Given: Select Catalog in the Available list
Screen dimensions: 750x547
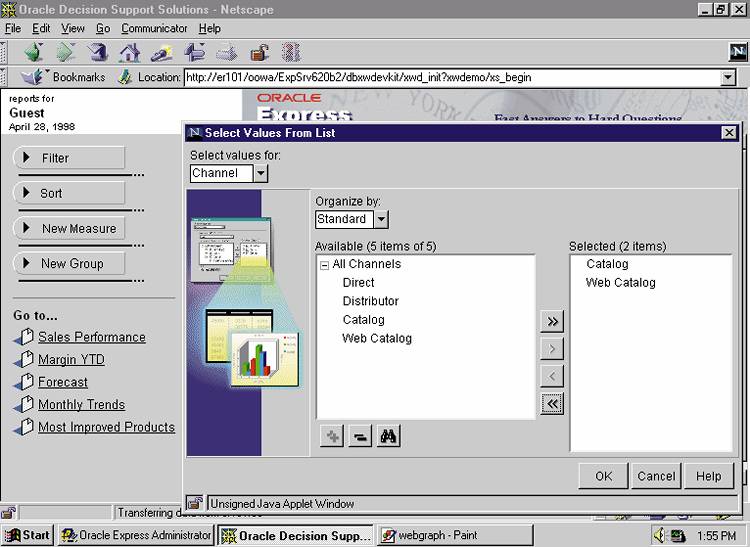Looking at the screenshot, I should tap(364, 320).
